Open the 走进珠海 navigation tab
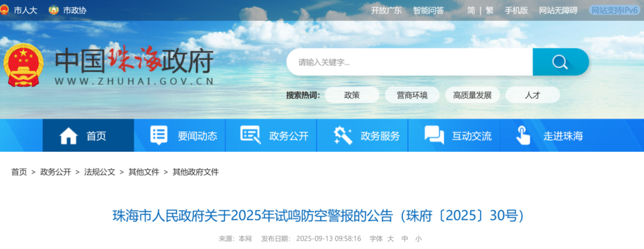Screen dimensions: 644x249 545,136
